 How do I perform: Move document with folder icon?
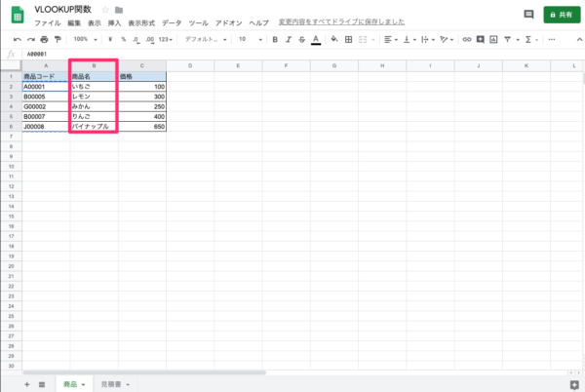pos(119,10)
